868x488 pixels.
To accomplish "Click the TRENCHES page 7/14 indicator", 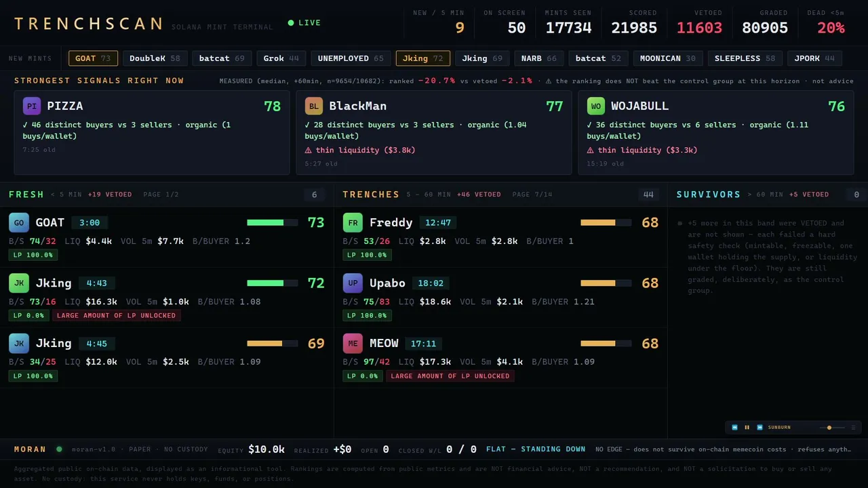I will point(532,195).
